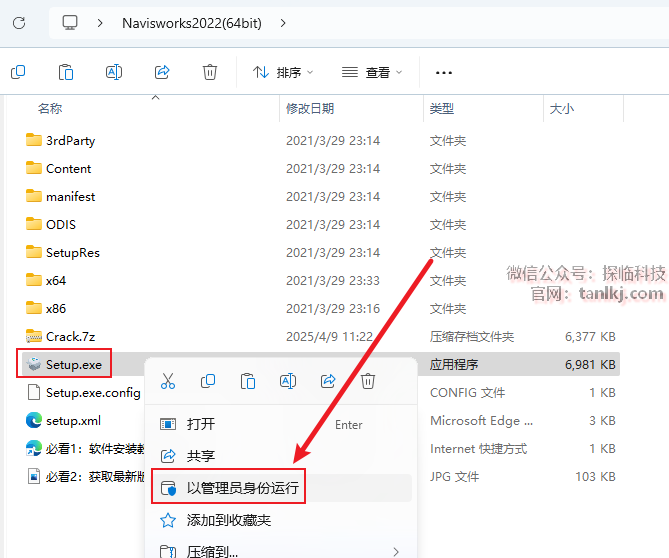Select the 必看2 JPG file

[86, 477]
